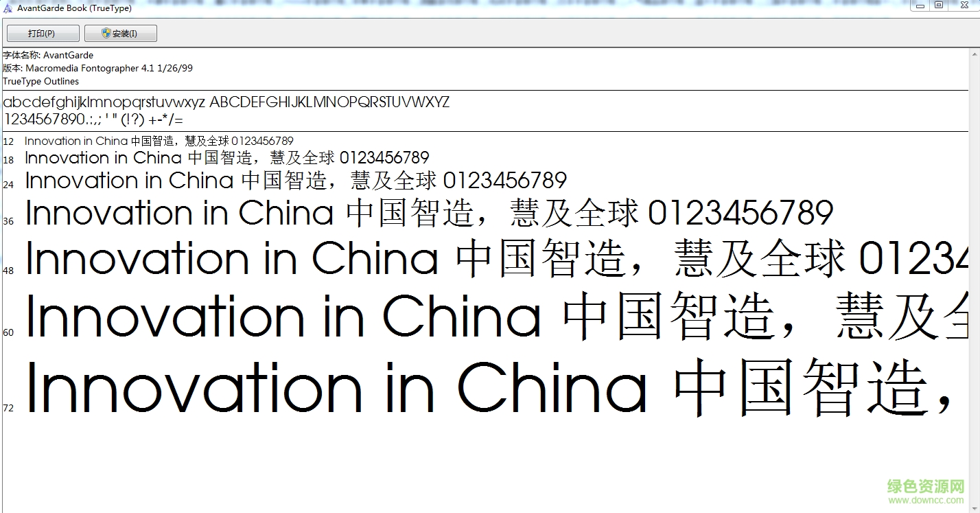Click the 24-point Innovation in China sample

click(296, 181)
